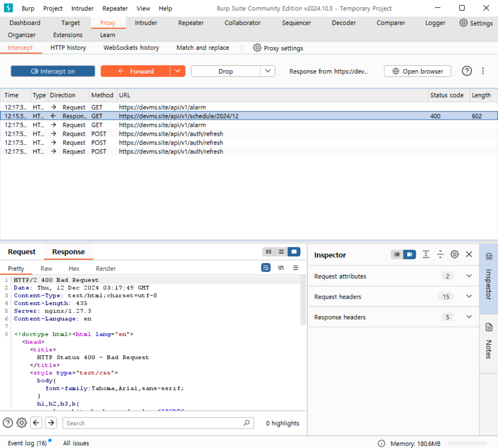The height and width of the screenshot is (448, 498).
Task: Open the intercept kebab menu
Action: tap(483, 71)
